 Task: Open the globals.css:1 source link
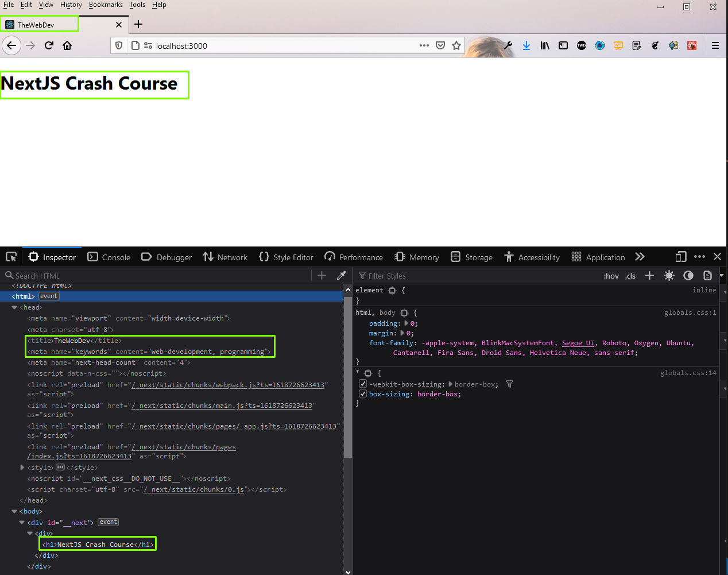click(x=690, y=312)
